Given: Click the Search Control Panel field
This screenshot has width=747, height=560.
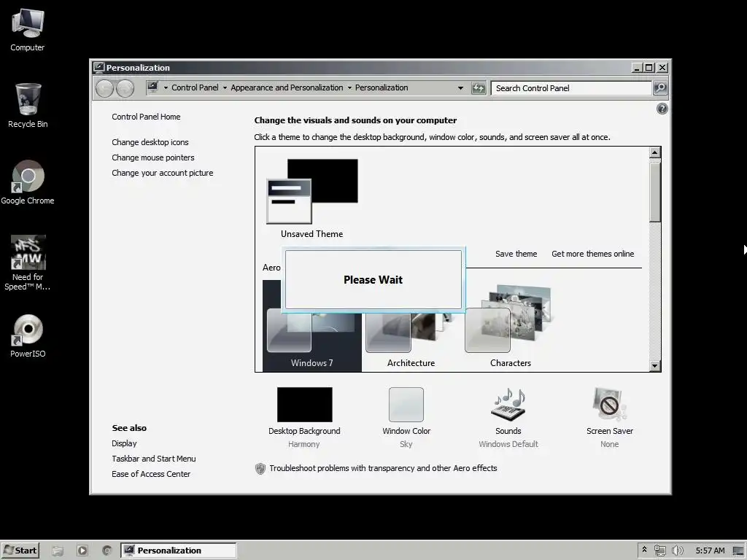Looking at the screenshot, I should coord(571,88).
